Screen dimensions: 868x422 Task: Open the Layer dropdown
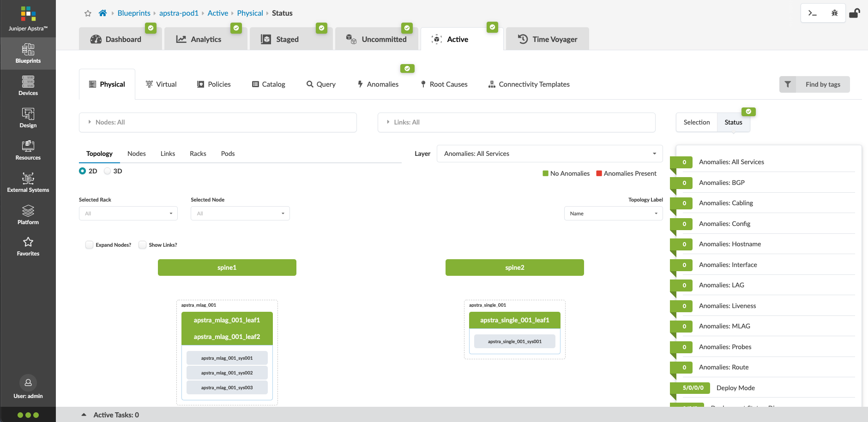549,154
